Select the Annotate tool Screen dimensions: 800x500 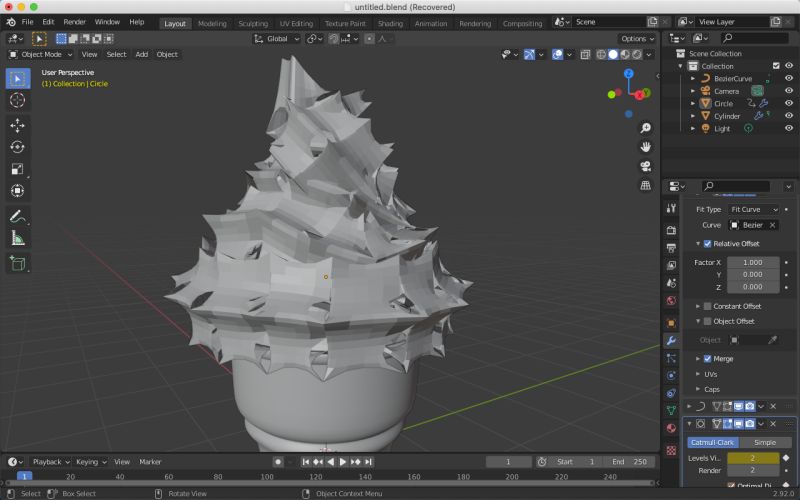point(17,216)
